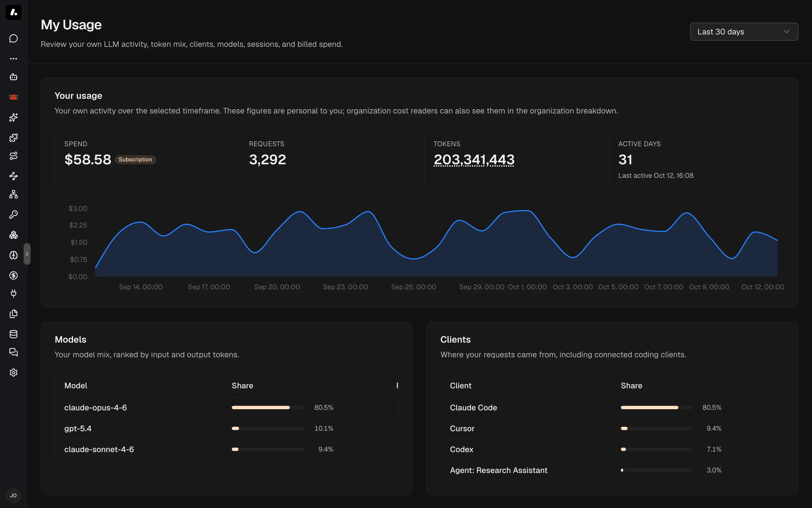Select the Claude Code client row
Viewport: 812px width, 508px height.
coord(612,408)
